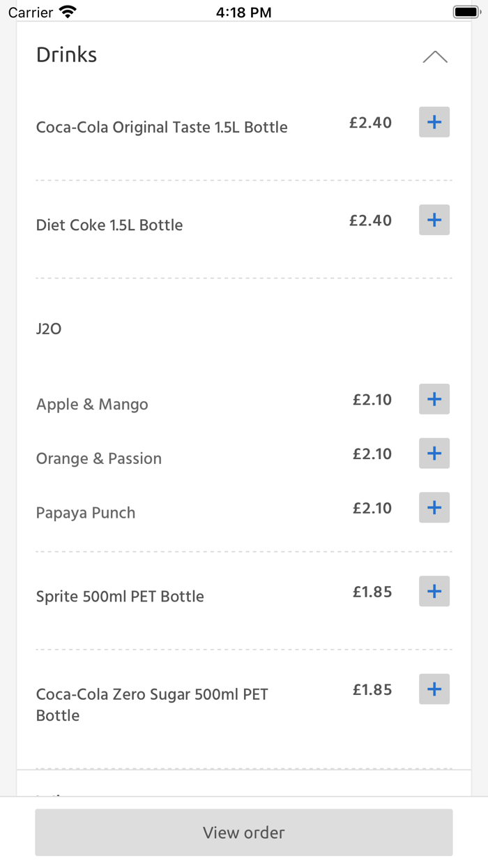This screenshot has height=868, width=488.
Task: Add Coca-Cola Original Taste 1.5L Bottle
Action: click(434, 122)
